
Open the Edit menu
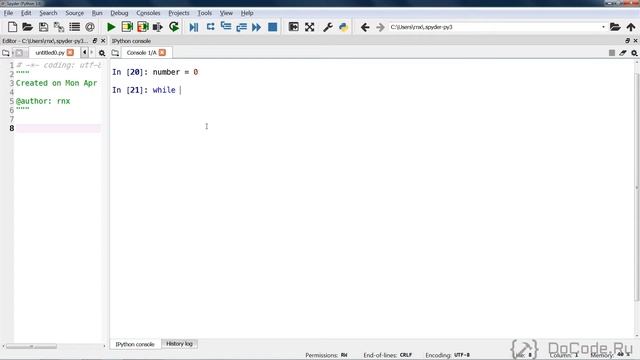click(26, 13)
